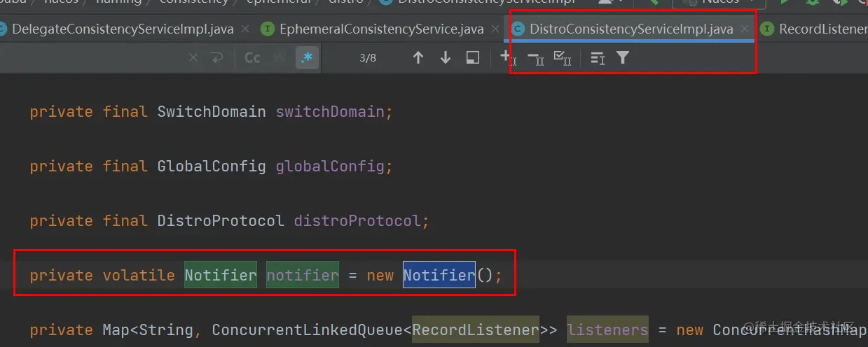The height and width of the screenshot is (347, 868).
Task: Toggle the Regex (.*) search option
Action: 306,58
